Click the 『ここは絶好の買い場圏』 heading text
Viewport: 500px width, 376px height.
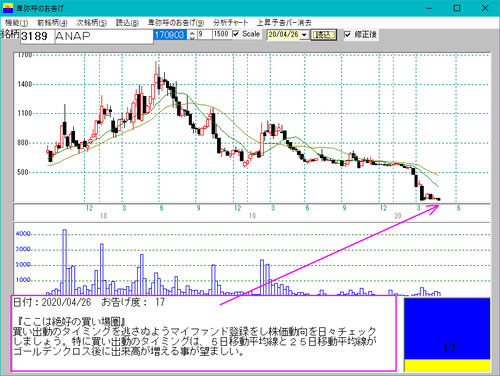[72, 321]
